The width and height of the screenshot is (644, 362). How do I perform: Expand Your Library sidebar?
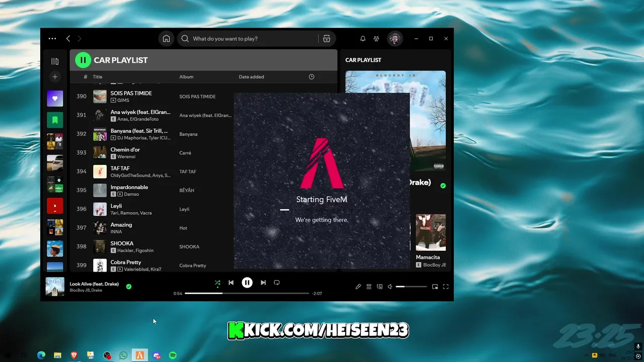[x=55, y=61]
